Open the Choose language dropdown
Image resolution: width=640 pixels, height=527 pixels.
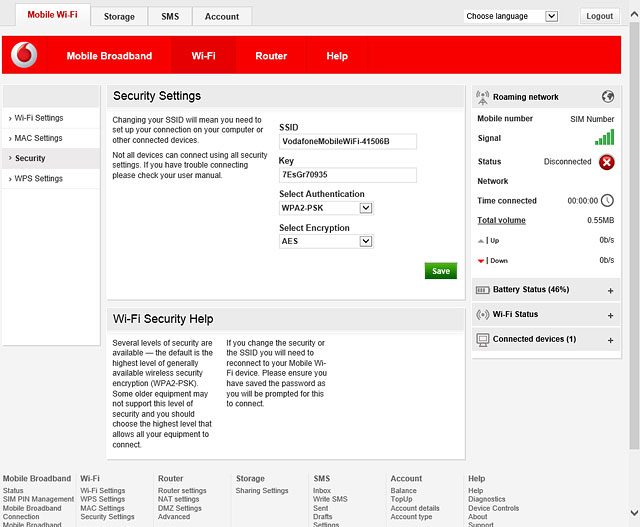coord(551,16)
